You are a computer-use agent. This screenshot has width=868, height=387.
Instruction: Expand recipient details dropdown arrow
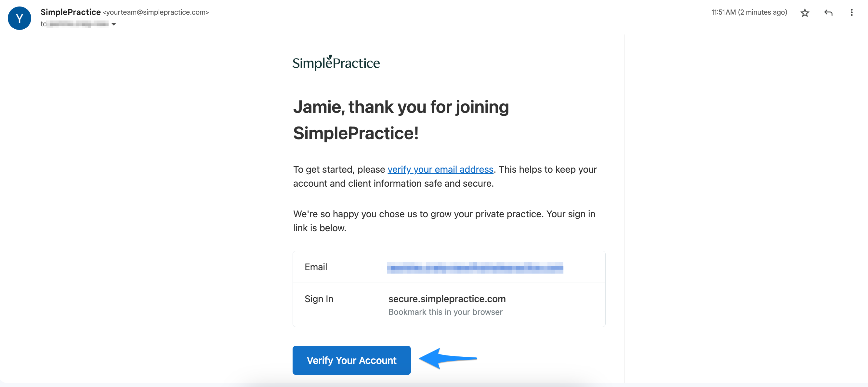point(114,24)
